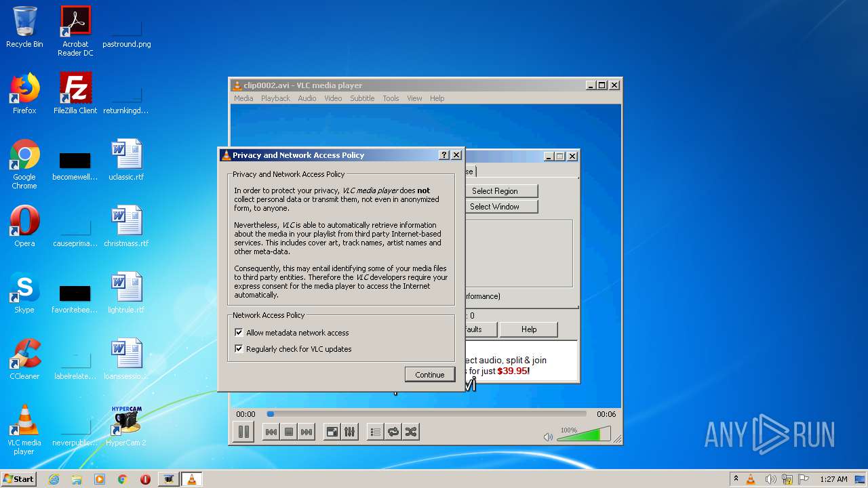Show hidden system tray icons
This screenshot has height=488, width=868.
(x=736, y=479)
